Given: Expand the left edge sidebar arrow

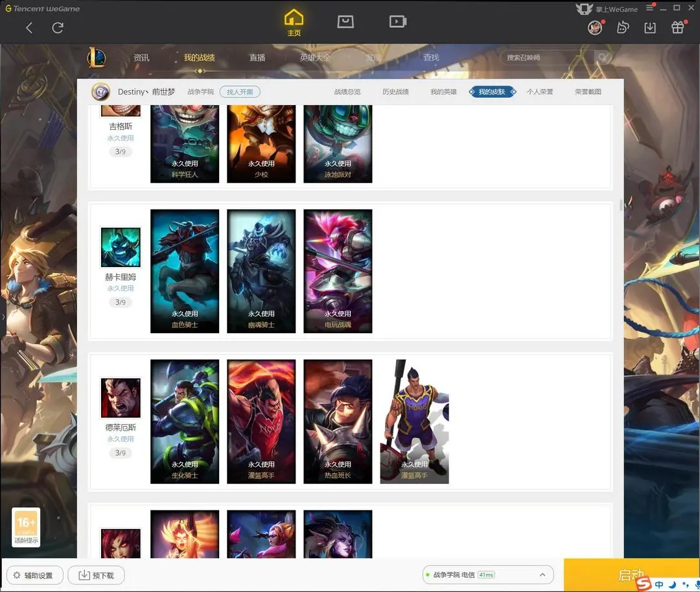Looking at the screenshot, I should tap(3, 316).
